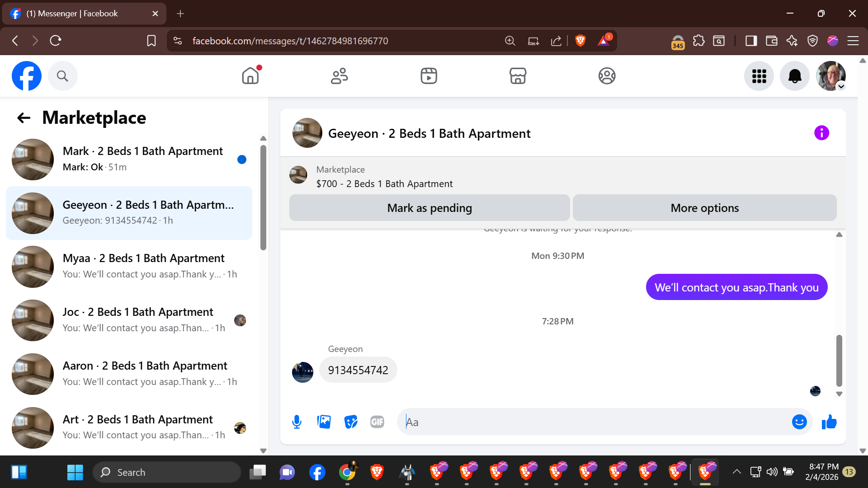868x488 pixels.
Task: Click the voice clip microphone icon
Action: click(x=297, y=422)
